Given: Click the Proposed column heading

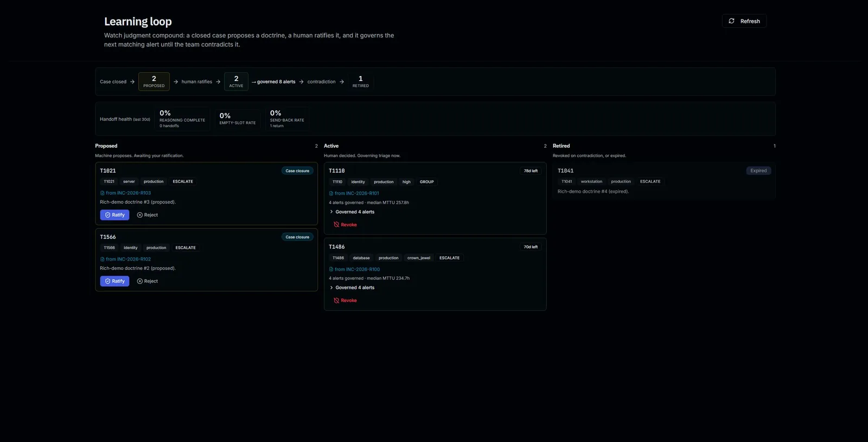Looking at the screenshot, I should [x=106, y=146].
